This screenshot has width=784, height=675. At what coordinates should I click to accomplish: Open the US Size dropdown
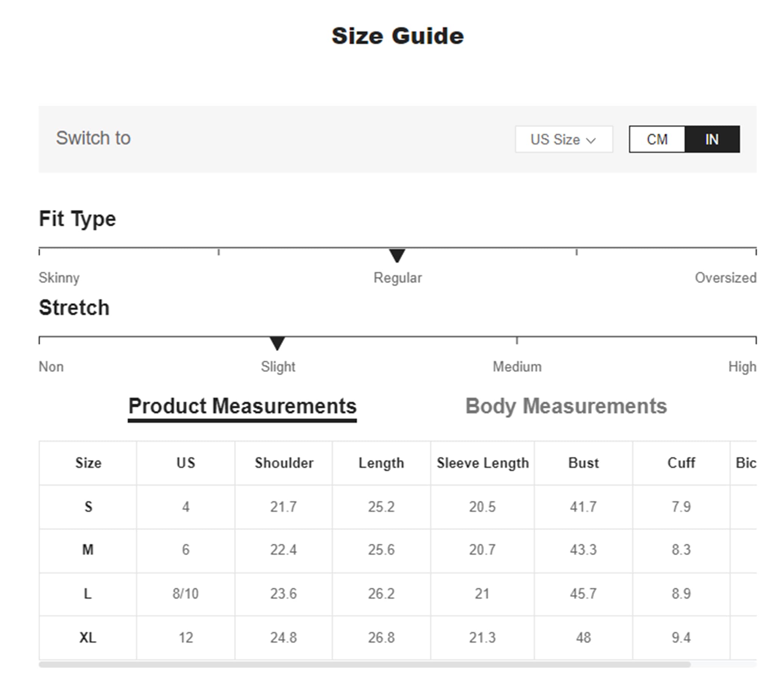point(564,139)
